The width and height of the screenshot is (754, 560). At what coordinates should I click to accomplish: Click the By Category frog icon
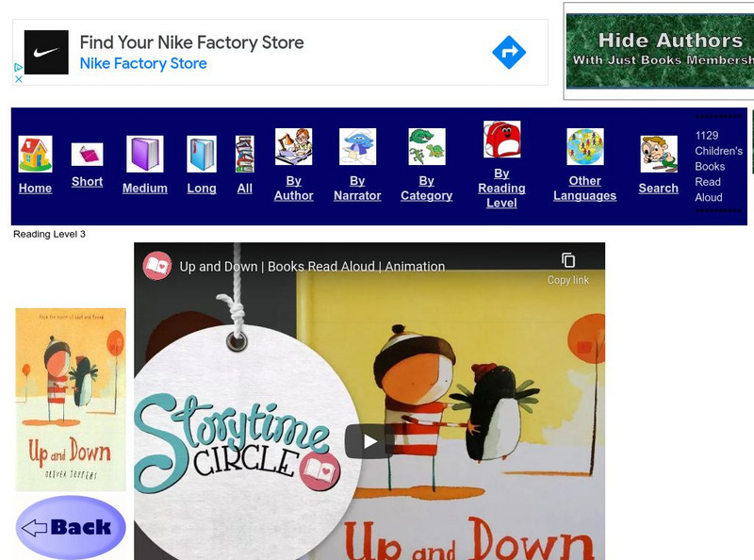point(426,147)
